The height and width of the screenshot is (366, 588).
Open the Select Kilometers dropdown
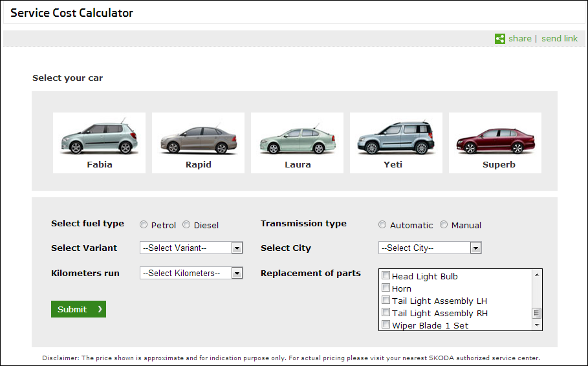click(191, 273)
